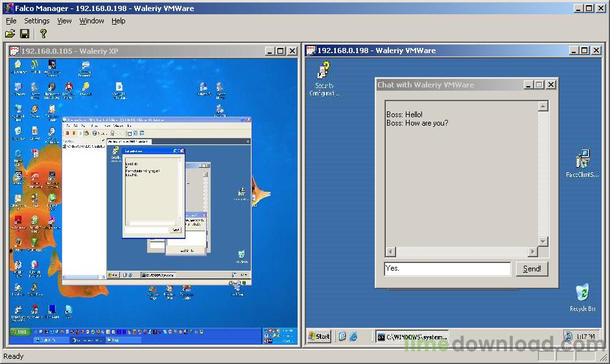This screenshot has width=610, height=364.
Task: Open the Window menu
Action: coord(91,21)
